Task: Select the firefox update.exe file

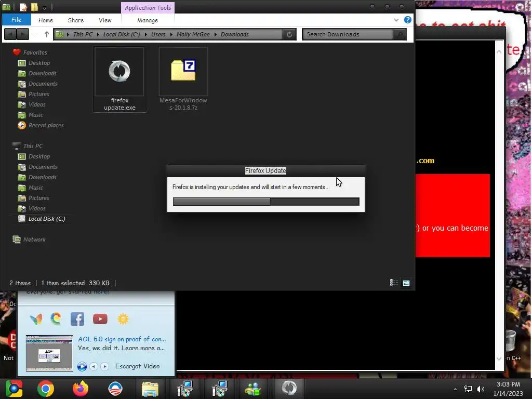Action: point(119,79)
